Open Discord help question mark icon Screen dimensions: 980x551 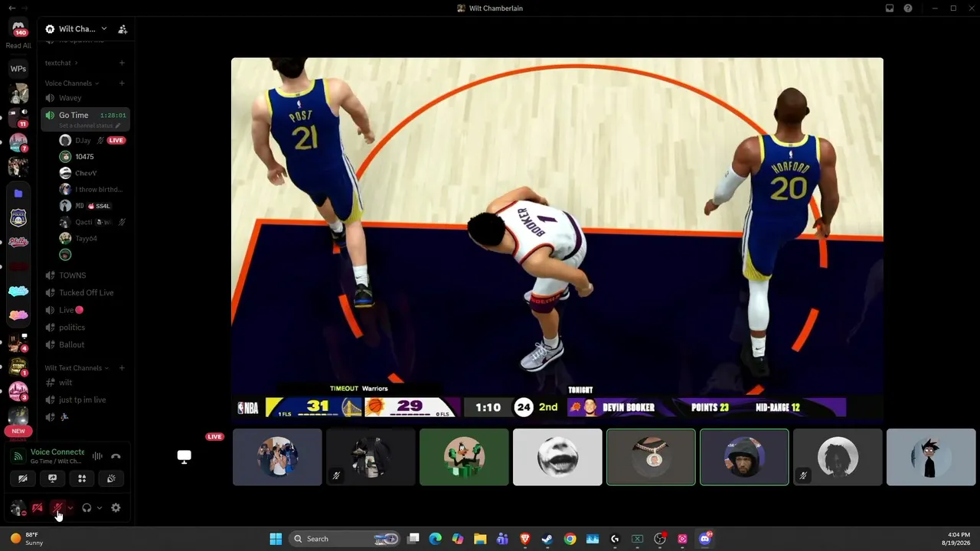tap(908, 8)
